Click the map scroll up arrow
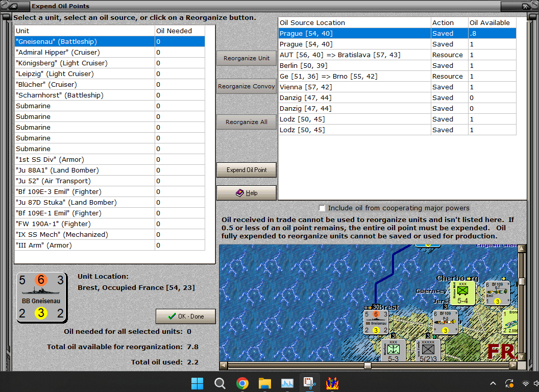539x392 pixels. point(522,248)
